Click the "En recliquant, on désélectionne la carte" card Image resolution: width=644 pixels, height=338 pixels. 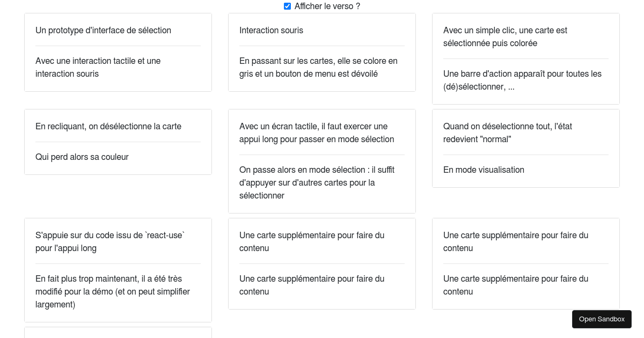click(118, 142)
